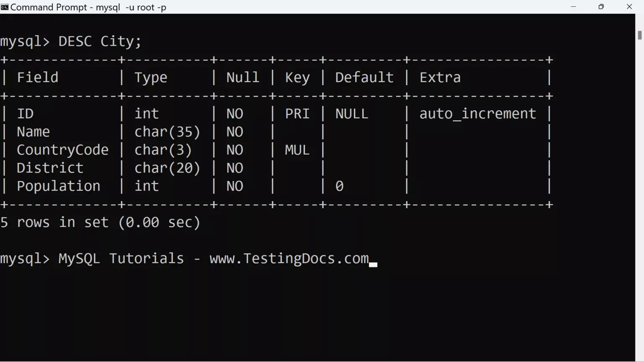Click www.TestingDocs.com link text
This screenshot has width=644, height=362.
[x=289, y=259]
